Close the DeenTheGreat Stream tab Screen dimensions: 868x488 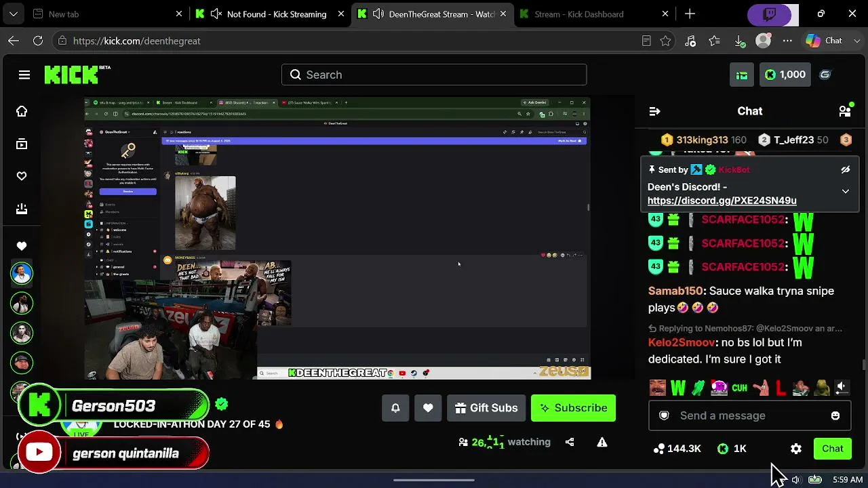pyautogui.click(x=503, y=14)
